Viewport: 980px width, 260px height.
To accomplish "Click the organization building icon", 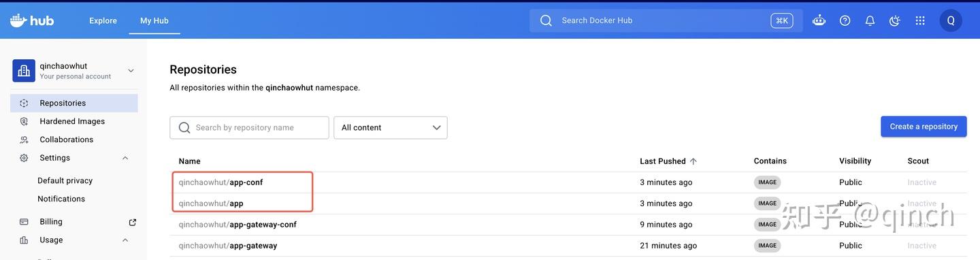I will click(x=24, y=71).
